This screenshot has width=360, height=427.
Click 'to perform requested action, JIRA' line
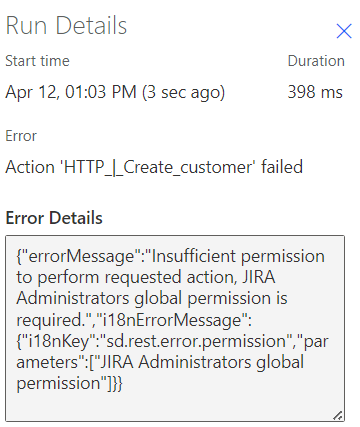click(146, 277)
